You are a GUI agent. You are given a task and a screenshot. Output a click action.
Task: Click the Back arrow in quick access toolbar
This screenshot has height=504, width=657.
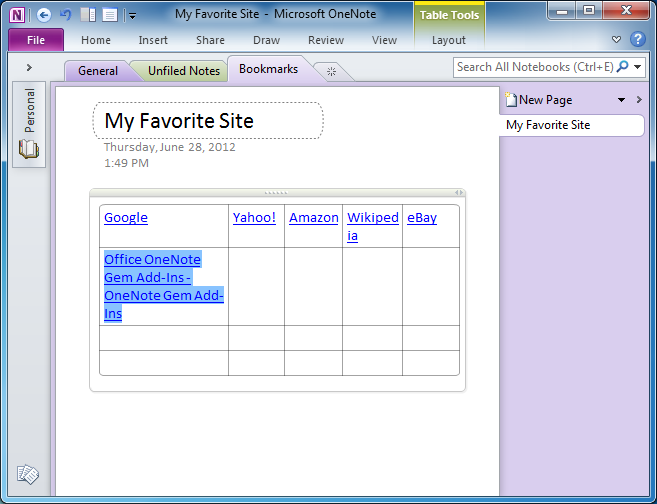tap(44, 16)
